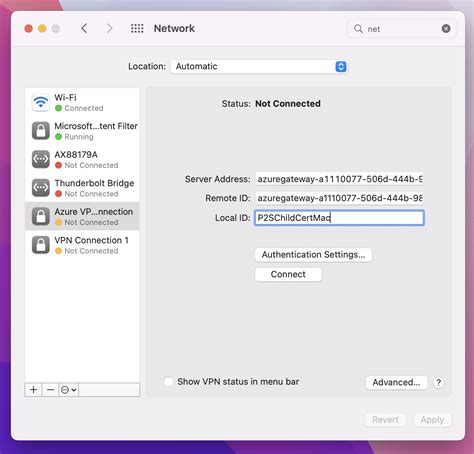Clear the search text with X icon
This screenshot has width=474, height=454.
pyautogui.click(x=446, y=29)
